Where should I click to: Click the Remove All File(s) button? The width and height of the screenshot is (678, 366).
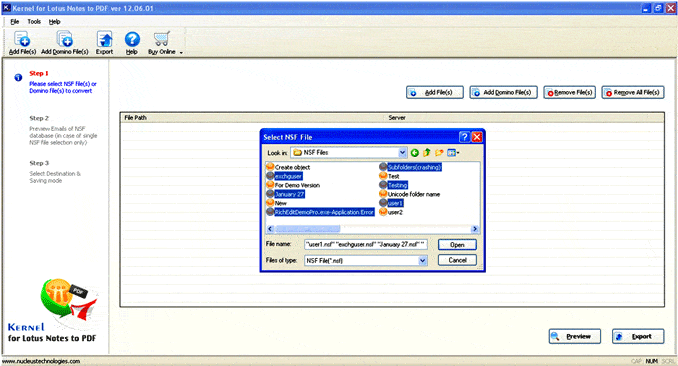[x=633, y=93]
